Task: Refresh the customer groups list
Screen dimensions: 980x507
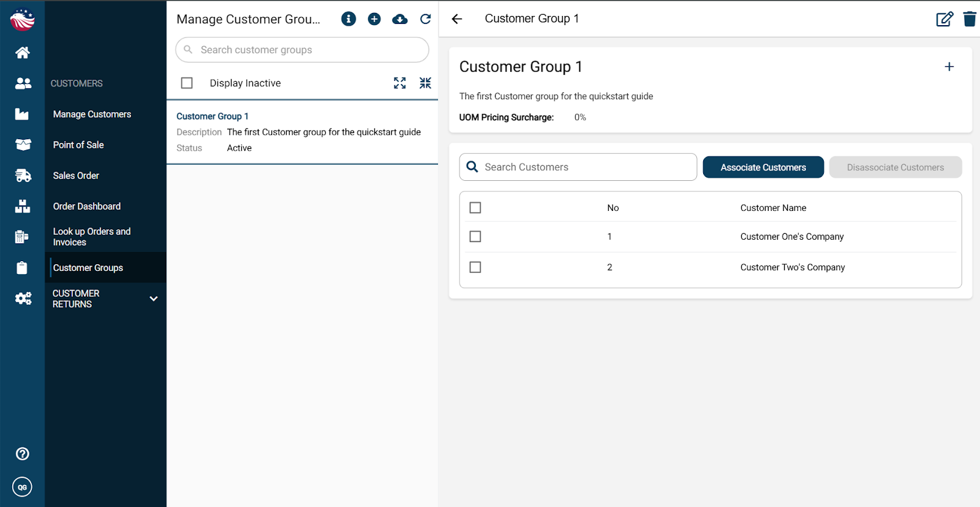Action: tap(426, 19)
